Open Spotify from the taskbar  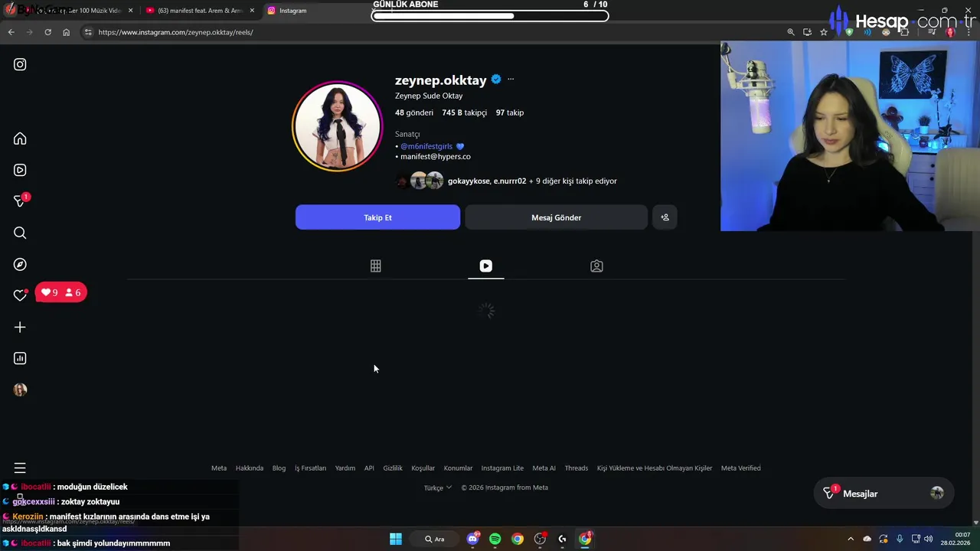(495, 539)
